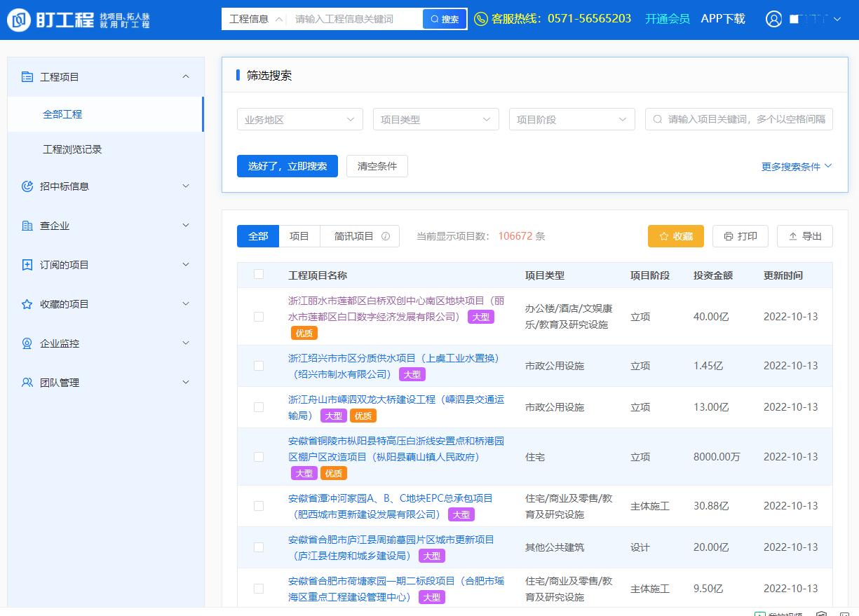The image size is (859, 616).
Task: Tick the checkbox for 浙江丽水 project row
Action: [x=259, y=317]
